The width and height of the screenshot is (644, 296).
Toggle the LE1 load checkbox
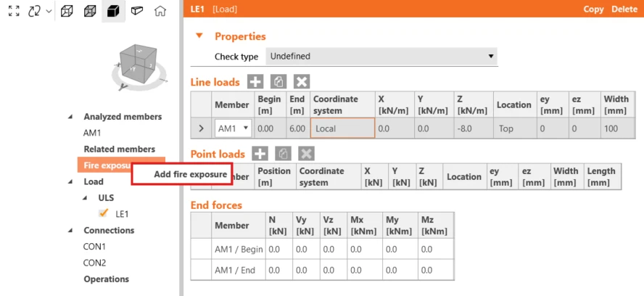click(x=103, y=213)
